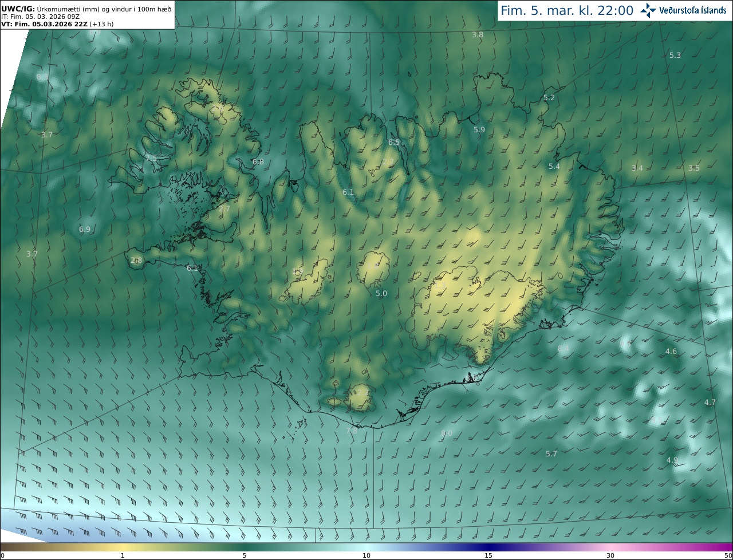Screen dimensions: 733x560
Task: Click the 15 tick on the color scale
Action: pyautogui.click(x=488, y=555)
